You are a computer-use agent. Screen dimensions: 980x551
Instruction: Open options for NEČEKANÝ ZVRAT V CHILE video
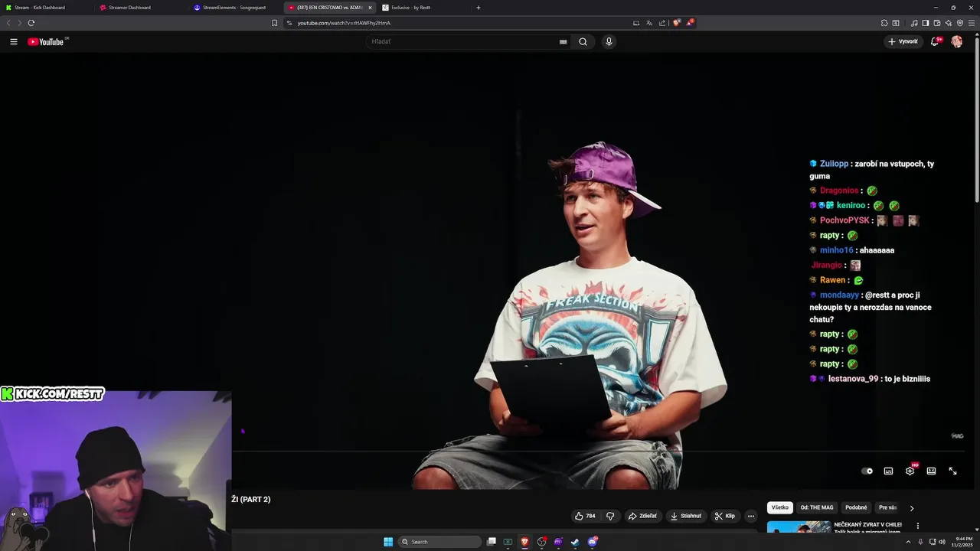(917, 526)
